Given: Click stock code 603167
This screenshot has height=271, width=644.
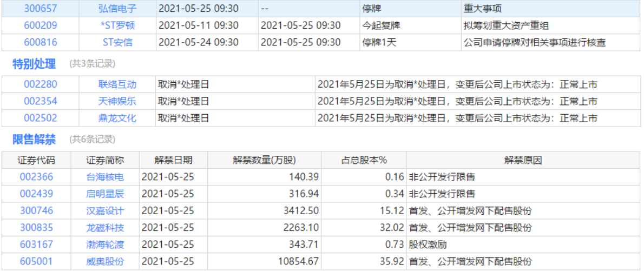Looking at the screenshot, I should [37, 244].
